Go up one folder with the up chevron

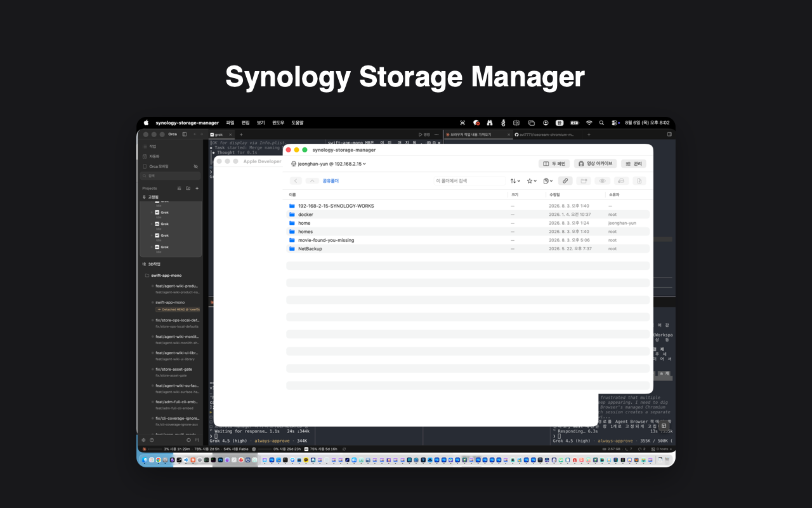pyautogui.click(x=311, y=181)
